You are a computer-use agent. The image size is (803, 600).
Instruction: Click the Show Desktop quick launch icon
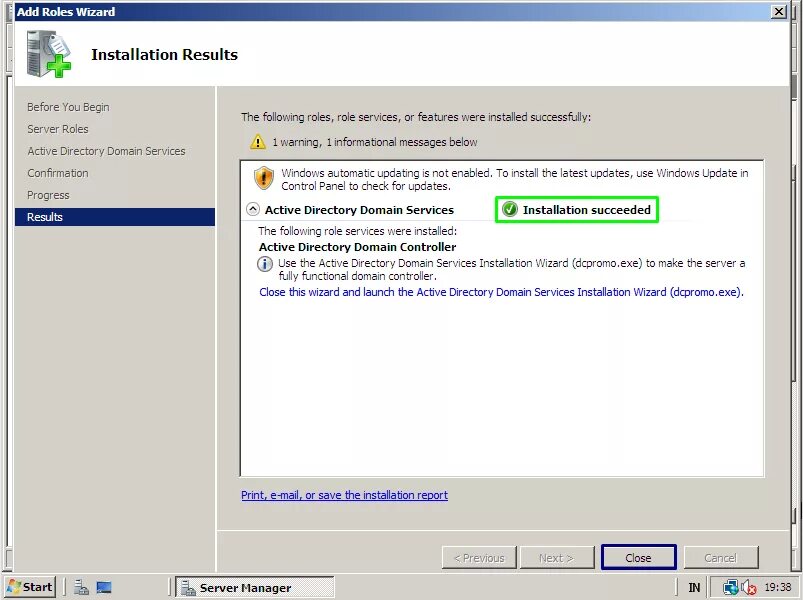(x=104, y=587)
